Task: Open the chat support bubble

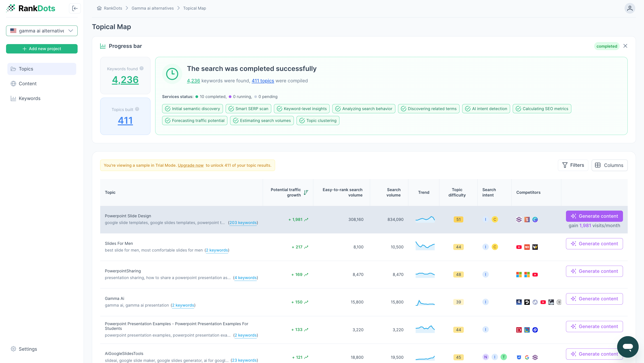Action: point(627,346)
